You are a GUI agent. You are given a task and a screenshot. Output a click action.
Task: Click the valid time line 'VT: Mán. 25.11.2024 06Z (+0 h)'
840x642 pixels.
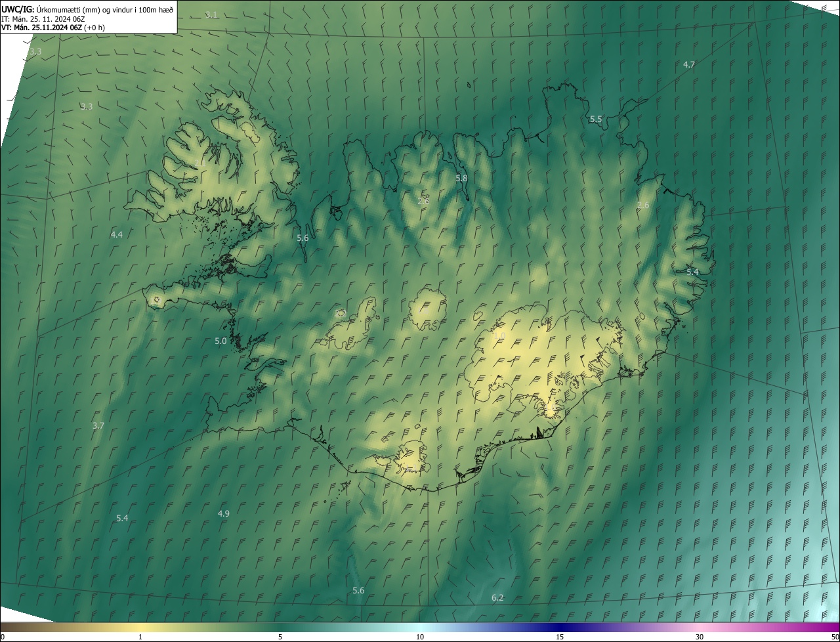53,28
